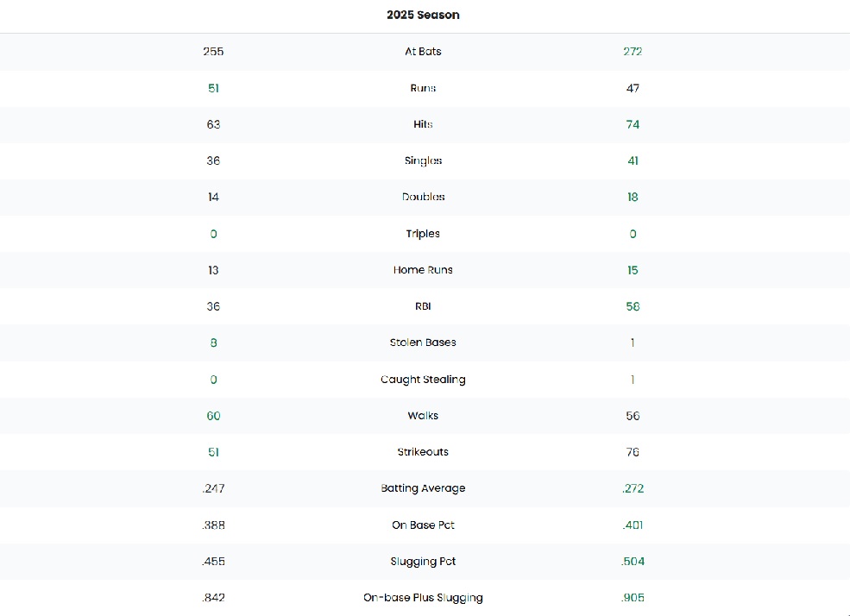Click the 2025 Season heading
Viewport: 850px width, 616px height.
coord(423,15)
